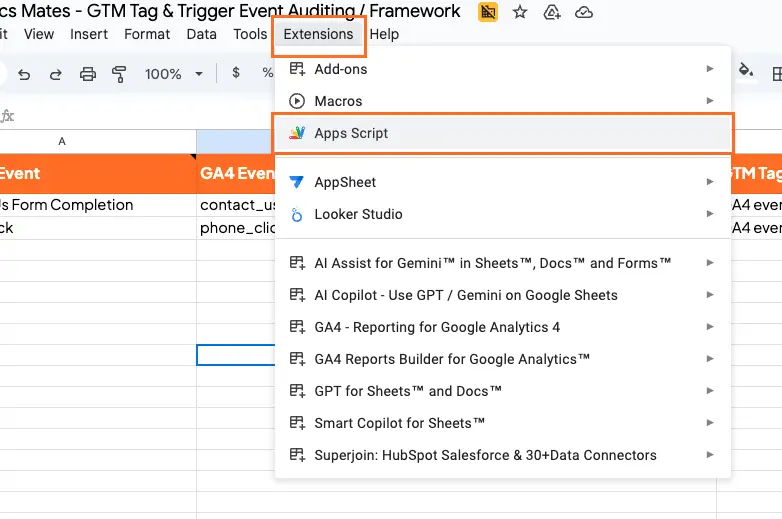Click the Looker Studio icon
Image resolution: width=782 pixels, height=519 pixels.
pyautogui.click(x=297, y=214)
